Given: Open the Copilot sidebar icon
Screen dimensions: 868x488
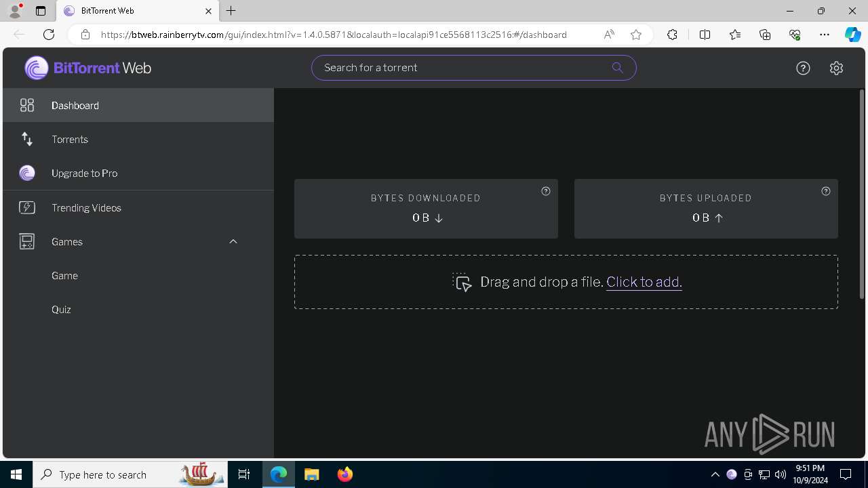Looking at the screenshot, I should point(852,35).
